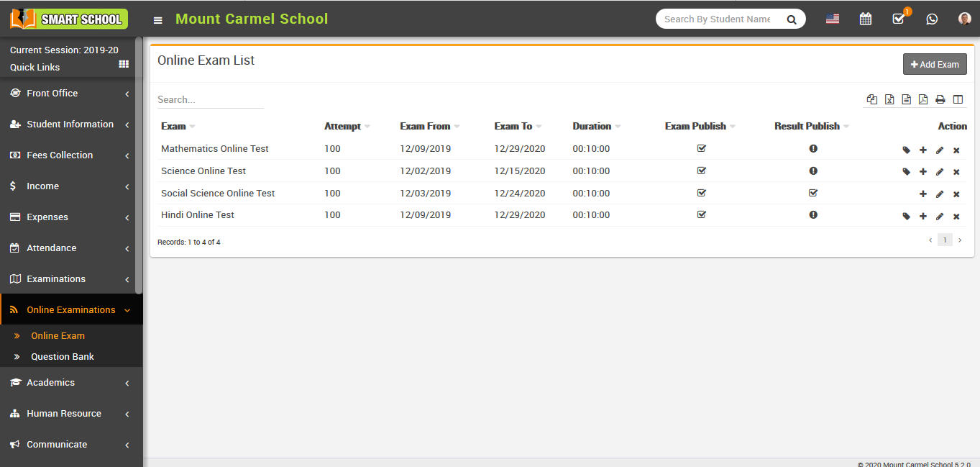Click the PDF export icon
The height and width of the screenshot is (467, 980).
(x=922, y=99)
